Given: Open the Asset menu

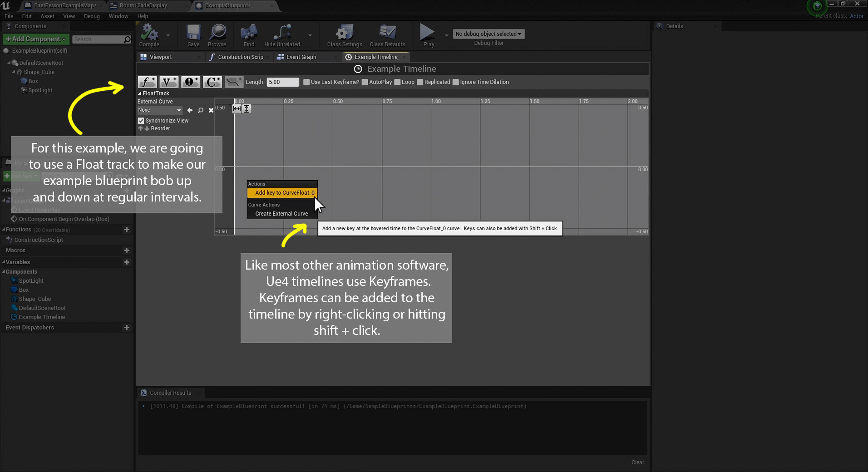Looking at the screenshot, I should [x=47, y=16].
